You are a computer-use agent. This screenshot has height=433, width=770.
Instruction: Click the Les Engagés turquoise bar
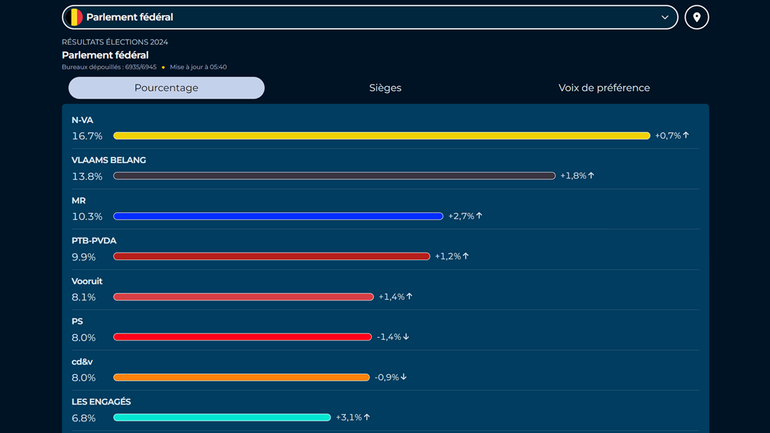tap(222, 417)
